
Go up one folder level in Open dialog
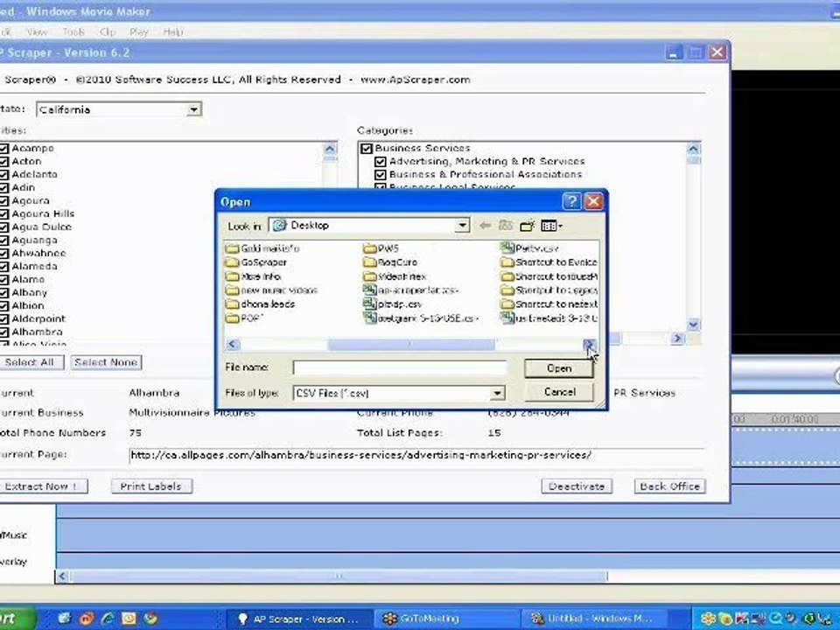click(506, 226)
